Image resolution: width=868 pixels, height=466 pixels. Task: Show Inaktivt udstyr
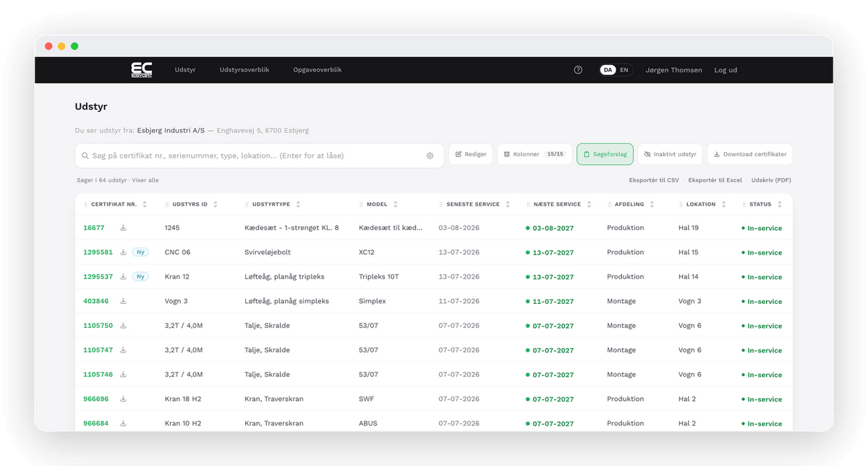671,154
